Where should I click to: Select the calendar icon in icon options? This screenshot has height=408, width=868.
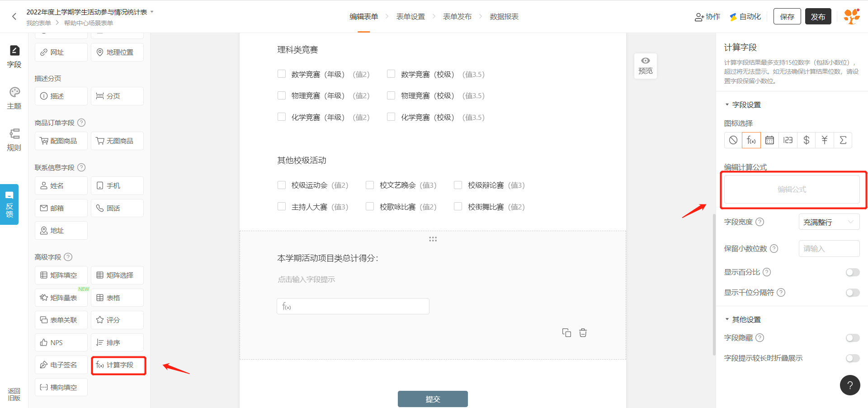pos(769,140)
